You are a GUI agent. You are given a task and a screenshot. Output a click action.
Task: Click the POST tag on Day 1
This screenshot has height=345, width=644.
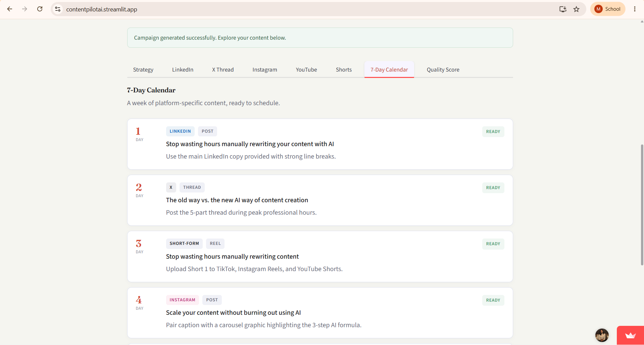207,131
